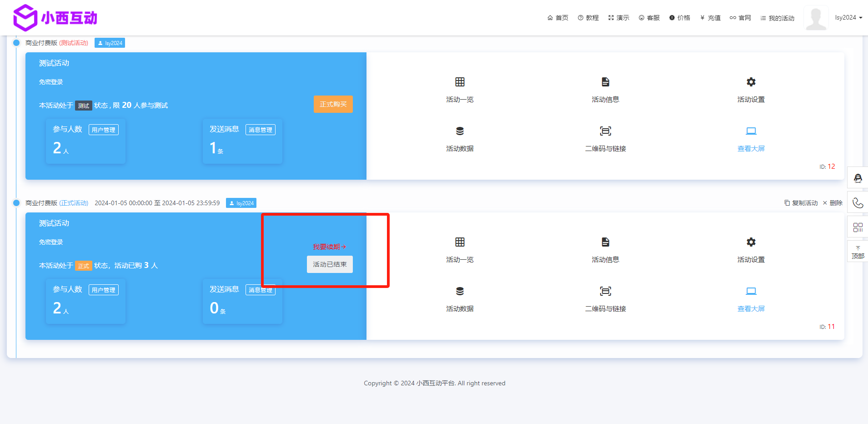This screenshot has height=424, width=868.
Task: Click 测试活动 title in first card
Action: pos(54,63)
